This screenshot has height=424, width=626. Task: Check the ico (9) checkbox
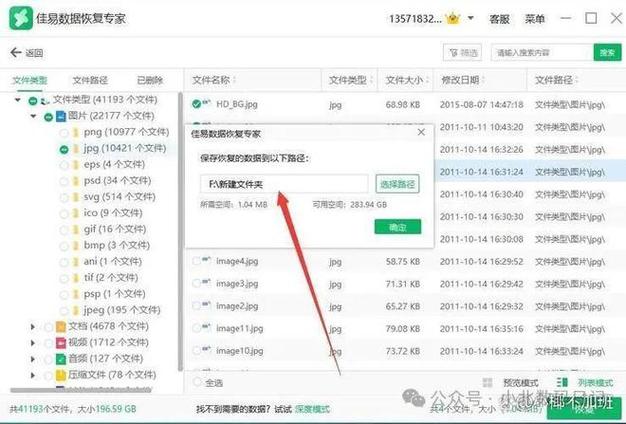coord(64,214)
